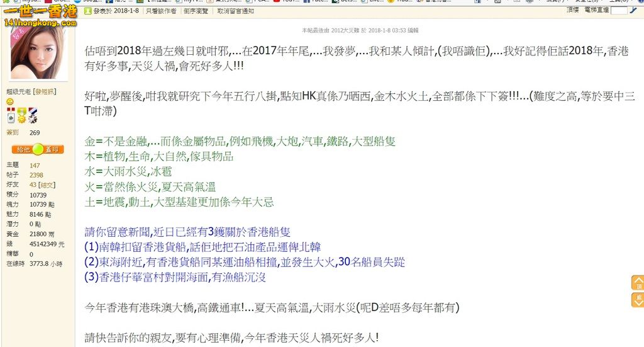
Task: Jump to the 頂樓 top floor link
Action: (x=573, y=10)
